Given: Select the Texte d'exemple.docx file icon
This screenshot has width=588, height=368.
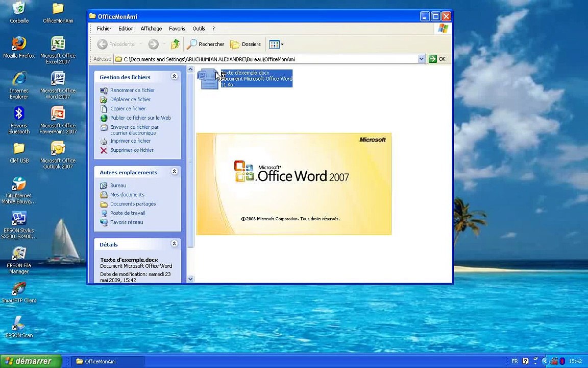Looking at the screenshot, I should [x=209, y=79].
